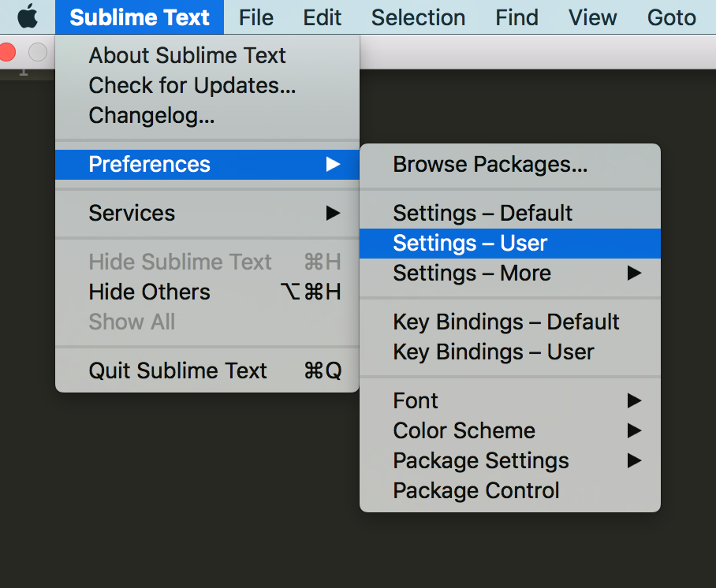
Task: Click the Sublime Text application menu
Action: (x=140, y=17)
